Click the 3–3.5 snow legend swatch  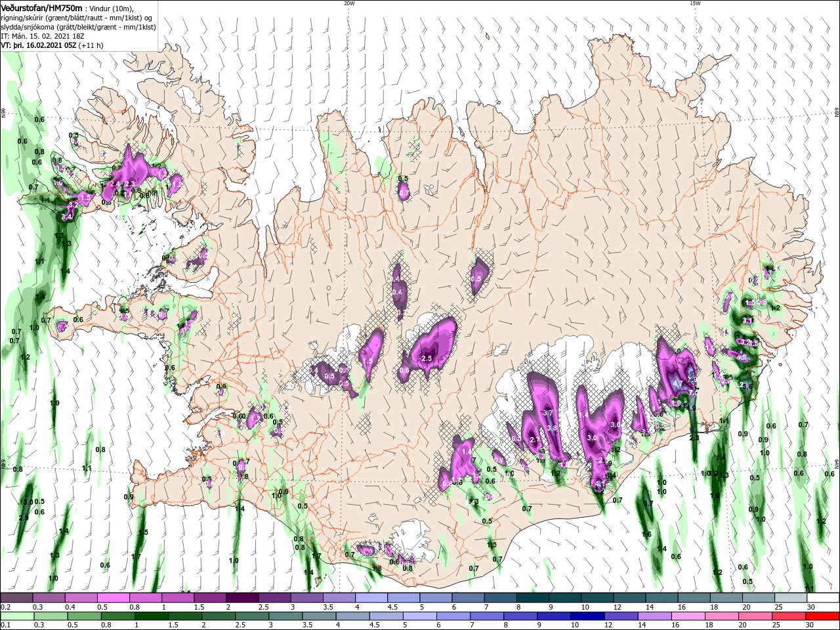click(306, 598)
